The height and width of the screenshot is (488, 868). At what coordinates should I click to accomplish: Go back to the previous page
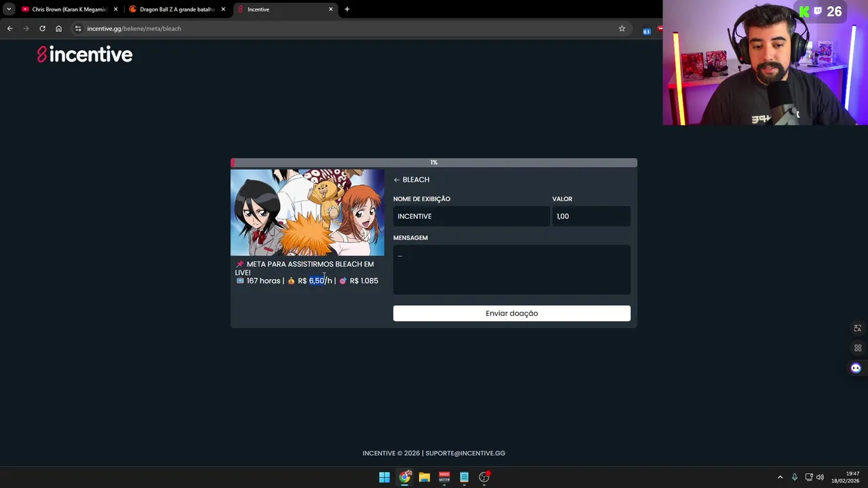pos(10,28)
